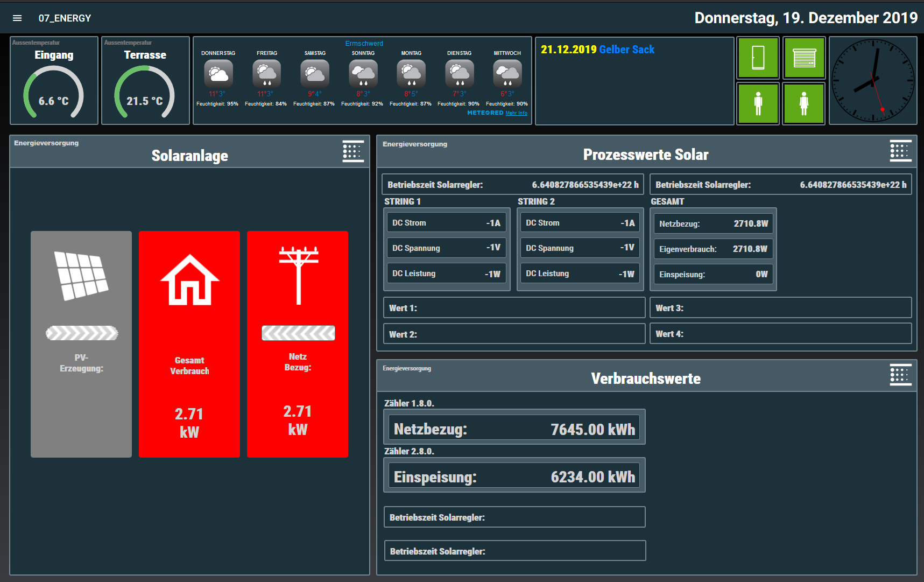The height and width of the screenshot is (582, 924).
Task: Click the green male person icon tile
Action: (758, 103)
